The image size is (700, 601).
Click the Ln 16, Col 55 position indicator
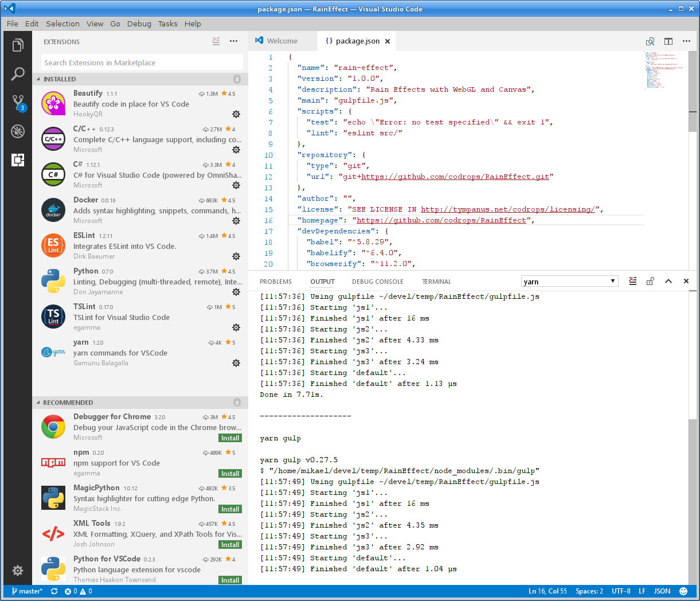tap(548, 591)
